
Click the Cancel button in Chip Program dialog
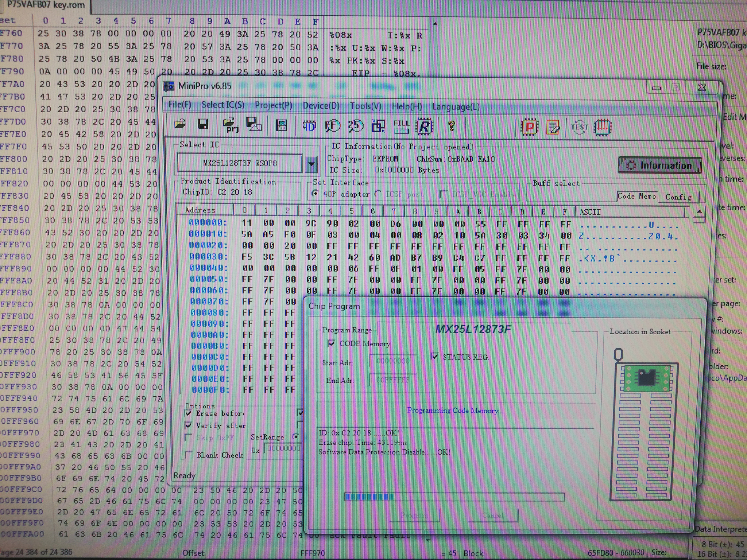[x=493, y=515]
